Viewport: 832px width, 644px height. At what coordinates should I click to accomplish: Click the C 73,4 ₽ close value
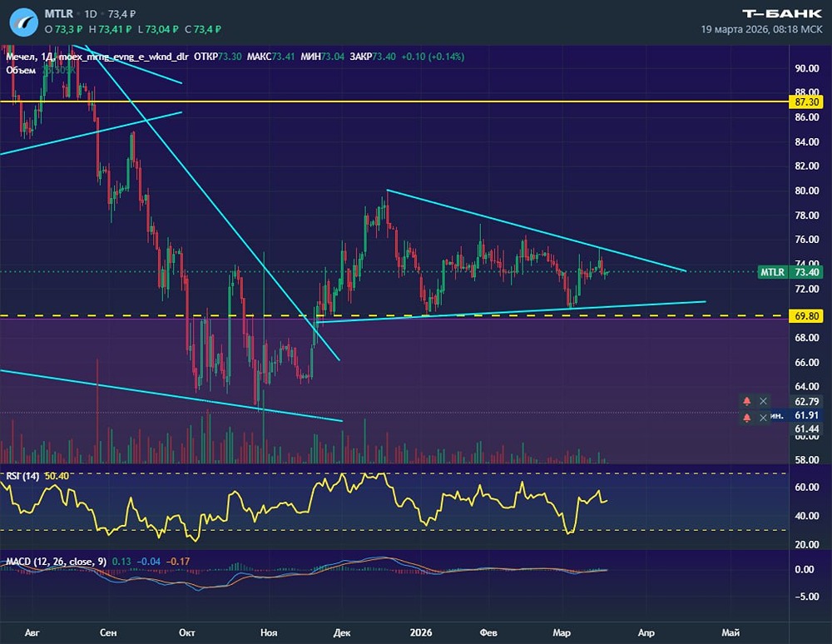pos(203,29)
